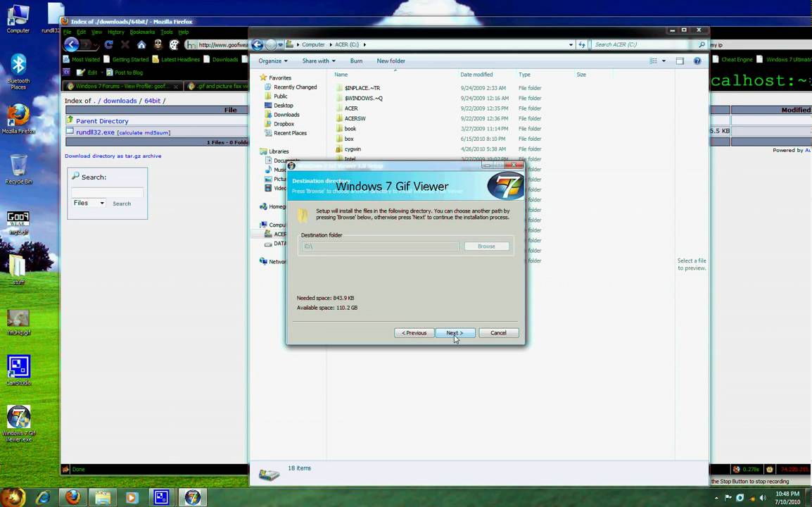Image resolution: width=812 pixels, height=507 pixels.
Task: Go back with the Previous setup button
Action: pyautogui.click(x=414, y=333)
